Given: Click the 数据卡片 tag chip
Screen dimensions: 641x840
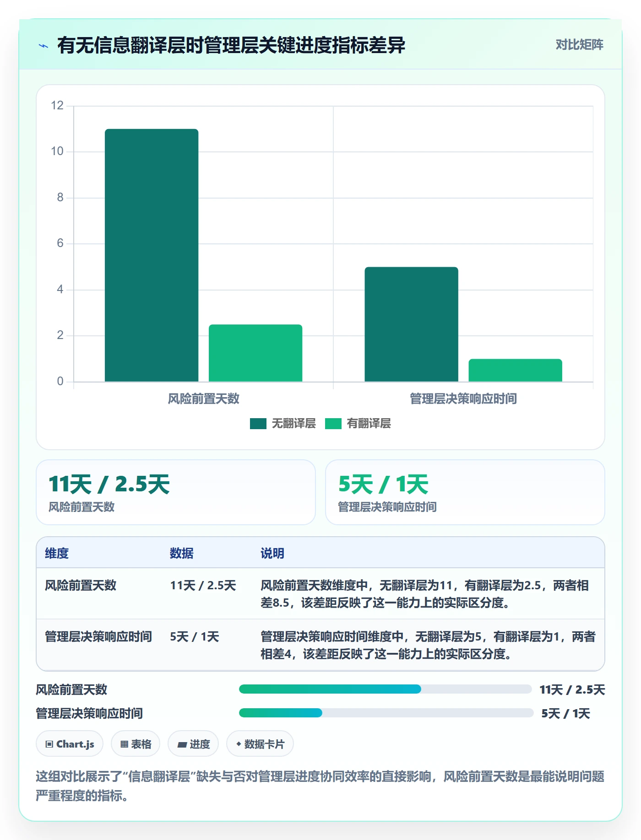Looking at the screenshot, I should 260,744.
